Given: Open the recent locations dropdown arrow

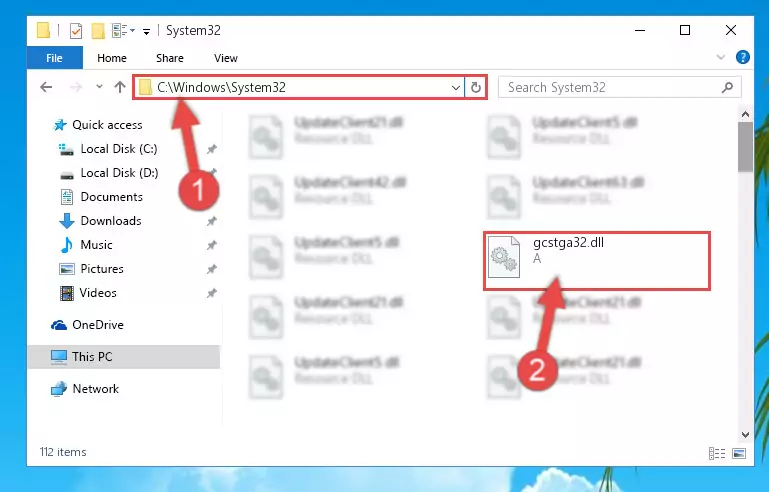Looking at the screenshot, I should 99,87.
